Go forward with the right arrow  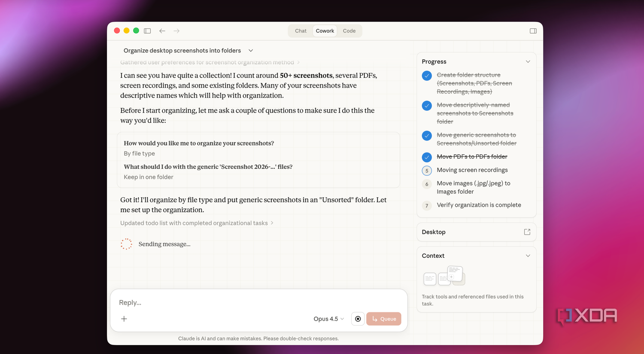(x=176, y=31)
